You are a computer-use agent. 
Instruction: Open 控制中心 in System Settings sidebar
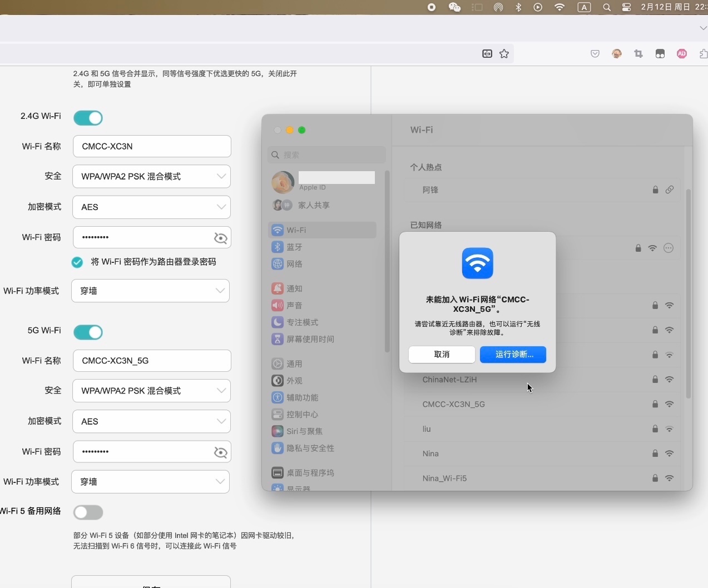pyautogui.click(x=322, y=414)
